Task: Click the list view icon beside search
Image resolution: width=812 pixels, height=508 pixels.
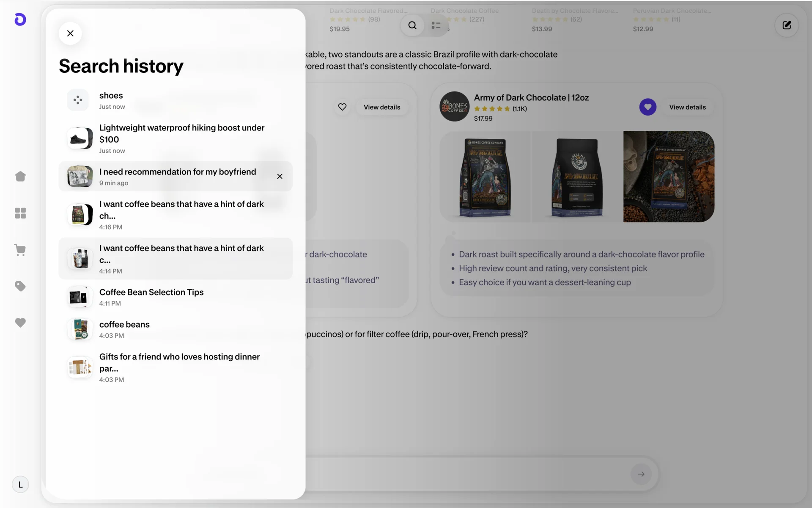Action: pos(436,25)
